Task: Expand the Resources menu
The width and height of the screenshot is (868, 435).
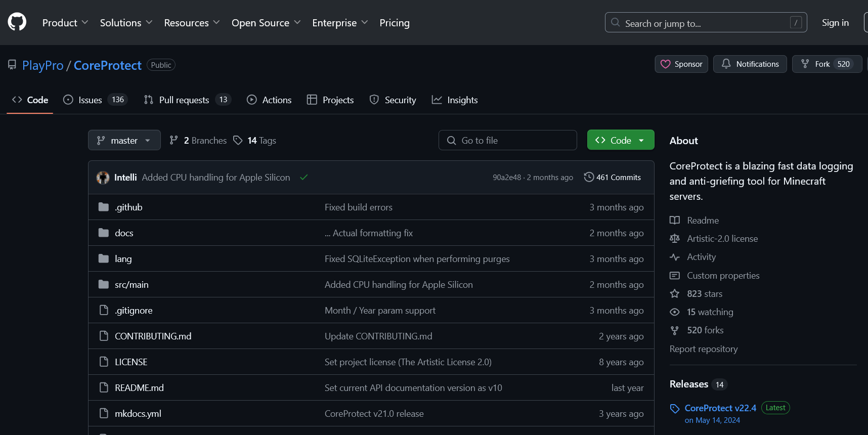Action: (x=192, y=23)
